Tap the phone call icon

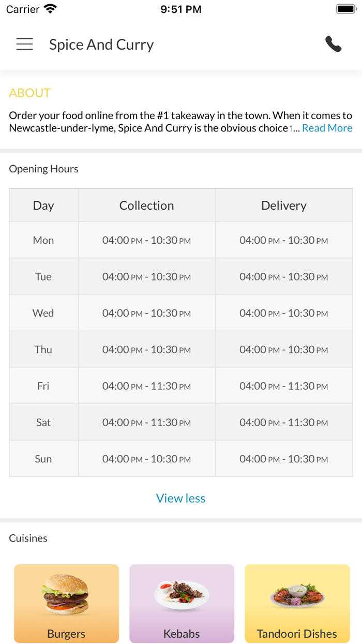tap(333, 45)
